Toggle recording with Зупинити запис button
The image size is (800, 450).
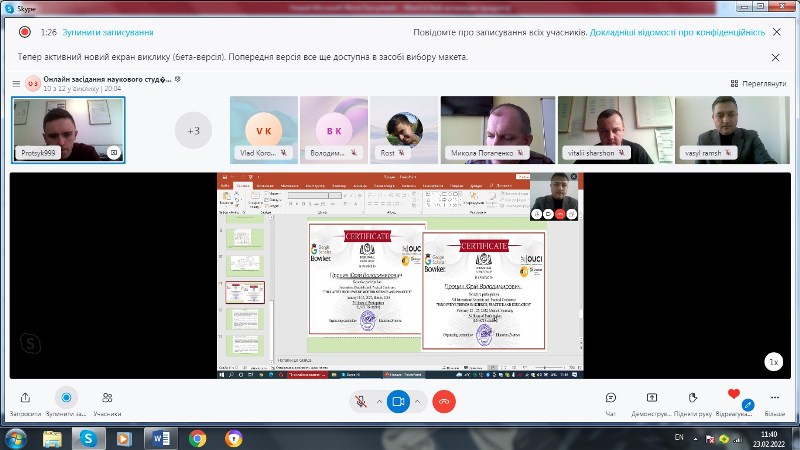point(66,398)
